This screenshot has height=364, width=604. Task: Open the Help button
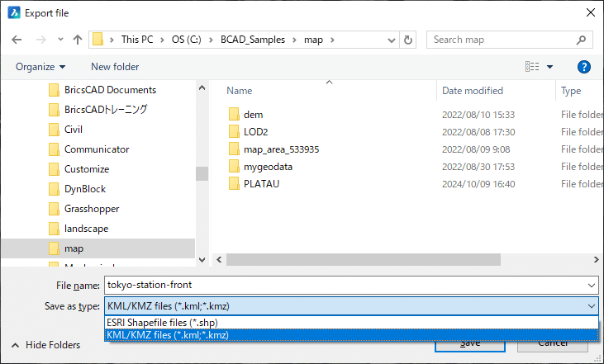click(584, 67)
